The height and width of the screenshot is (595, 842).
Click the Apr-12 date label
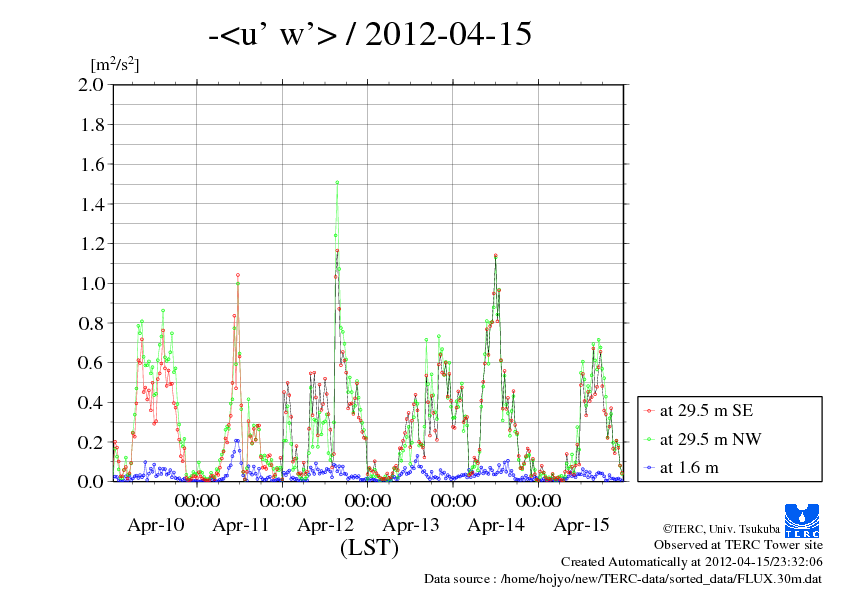click(326, 525)
